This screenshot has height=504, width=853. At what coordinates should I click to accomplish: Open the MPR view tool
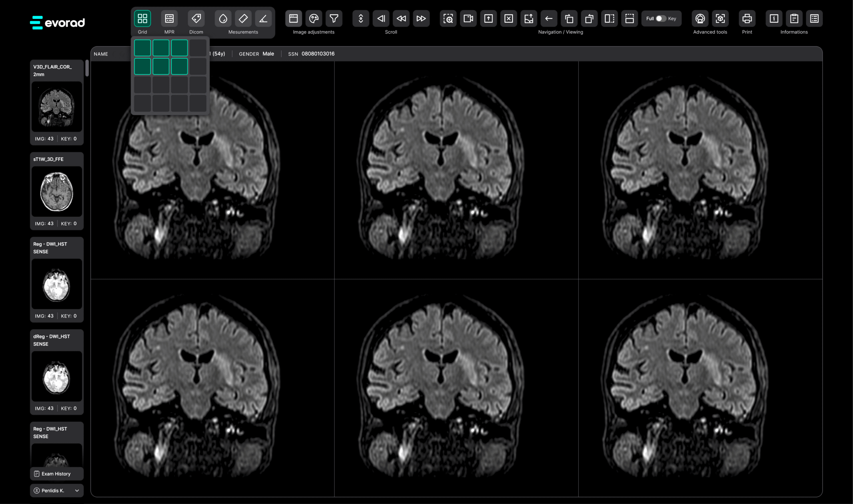169,18
